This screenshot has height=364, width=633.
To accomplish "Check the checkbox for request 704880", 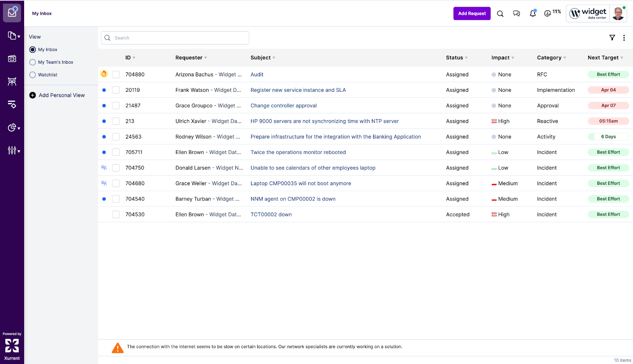I will 116,74.
